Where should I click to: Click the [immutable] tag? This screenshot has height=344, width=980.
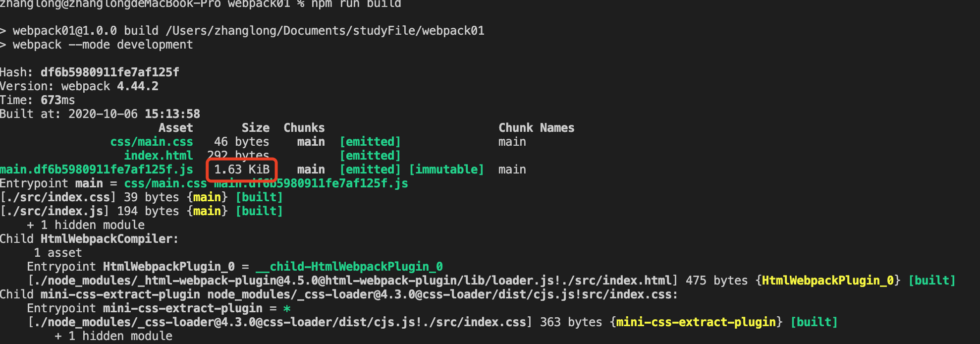click(x=446, y=170)
